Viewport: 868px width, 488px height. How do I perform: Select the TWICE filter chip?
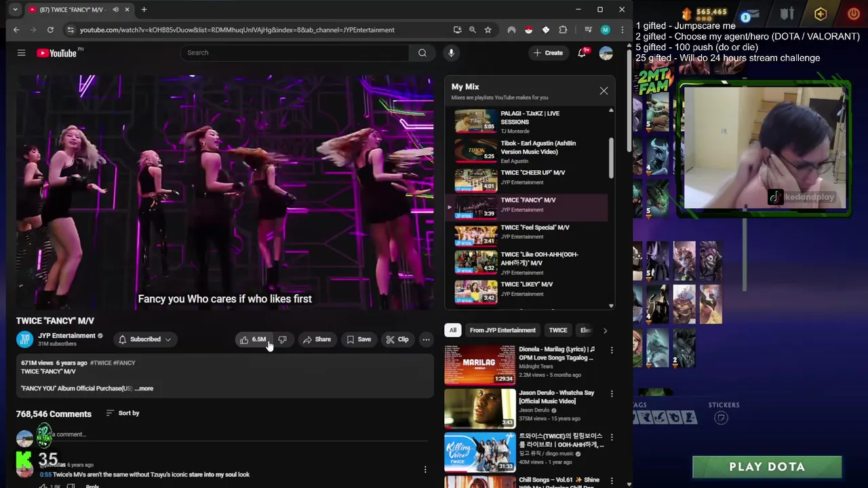tap(558, 331)
